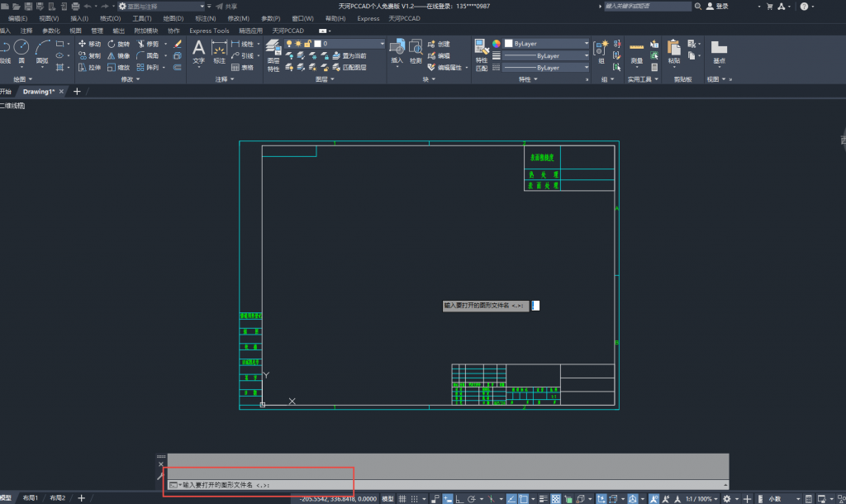Activate the Stretch (拉伸) tool

(89, 68)
